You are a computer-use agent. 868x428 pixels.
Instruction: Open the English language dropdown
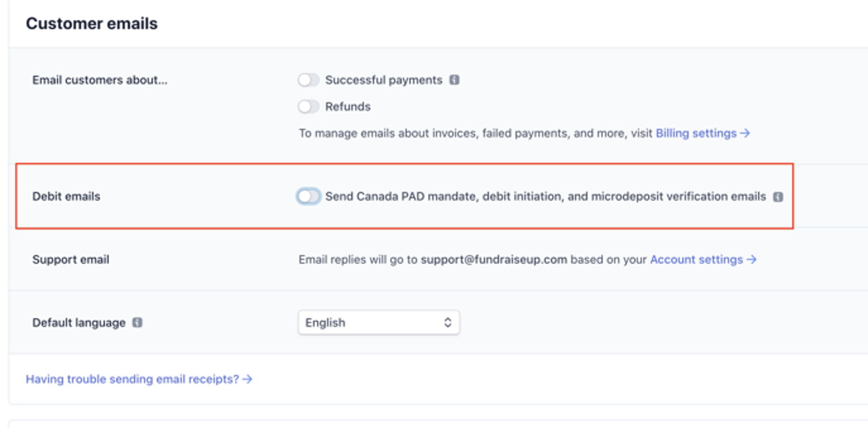(x=379, y=323)
